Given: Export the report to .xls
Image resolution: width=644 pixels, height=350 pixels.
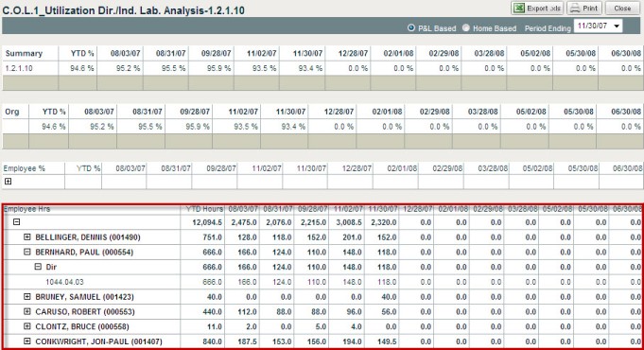Looking at the screenshot, I should click(537, 9).
